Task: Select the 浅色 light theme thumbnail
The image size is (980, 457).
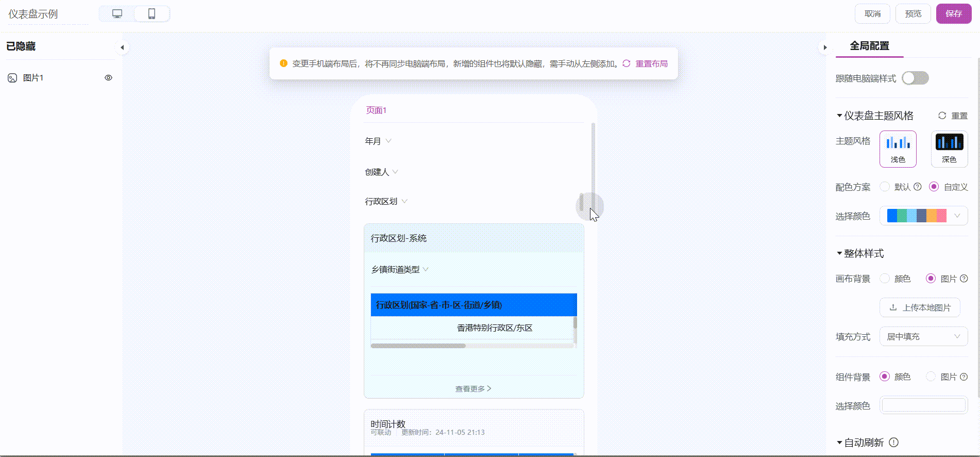Action: pyautogui.click(x=898, y=149)
